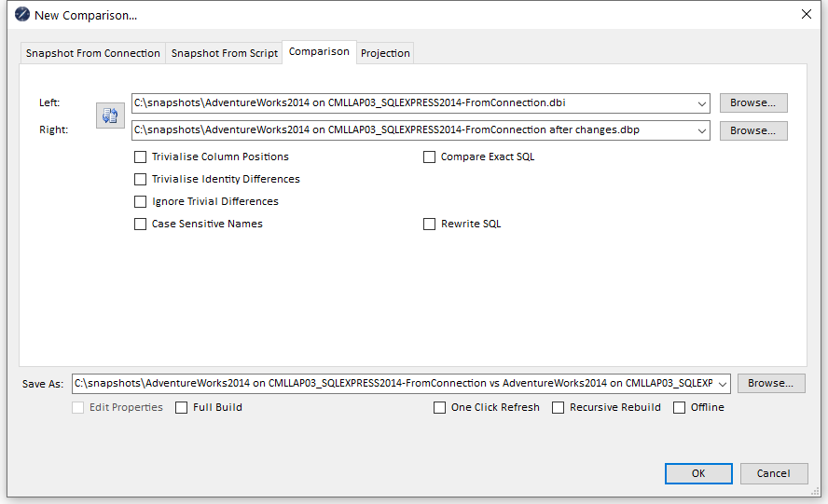Image resolution: width=828 pixels, height=504 pixels.
Task: Expand the Save As path dropdown
Action: coord(722,384)
